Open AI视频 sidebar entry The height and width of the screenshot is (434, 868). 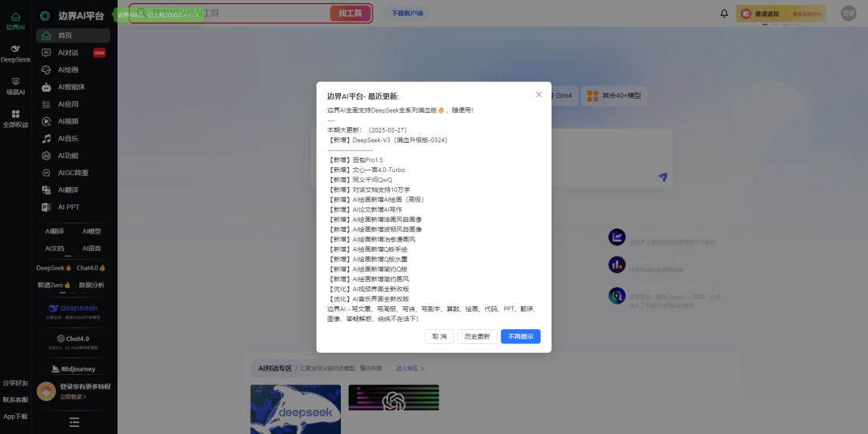tap(73, 122)
